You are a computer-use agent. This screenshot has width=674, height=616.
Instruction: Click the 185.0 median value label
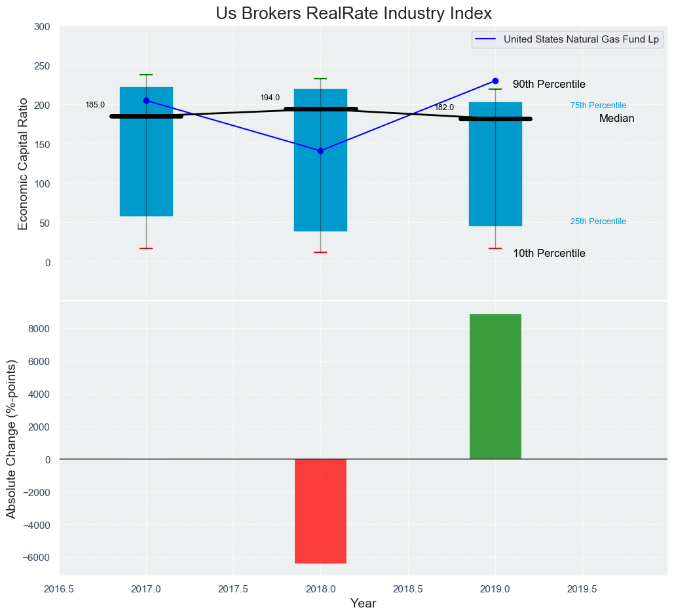point(95,105)
